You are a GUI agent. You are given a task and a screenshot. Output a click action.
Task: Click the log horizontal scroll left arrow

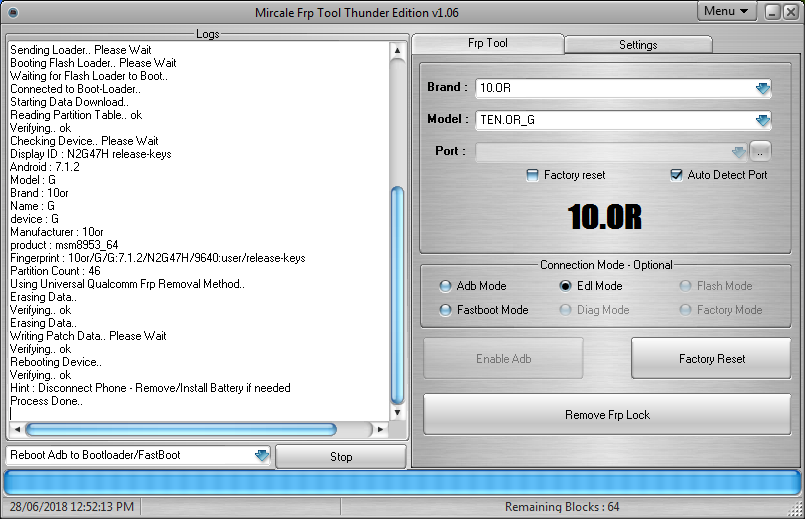17,429
